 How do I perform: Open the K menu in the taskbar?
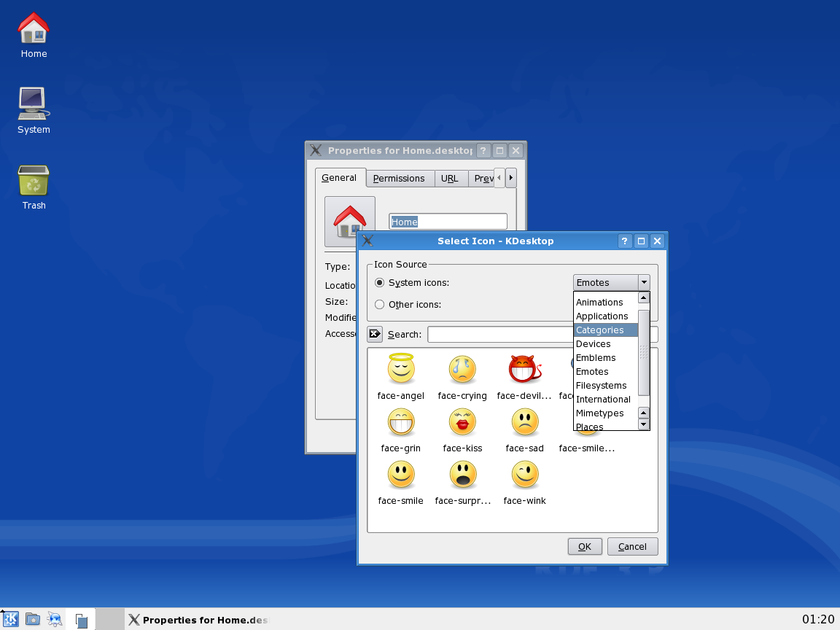click(10, 619)
